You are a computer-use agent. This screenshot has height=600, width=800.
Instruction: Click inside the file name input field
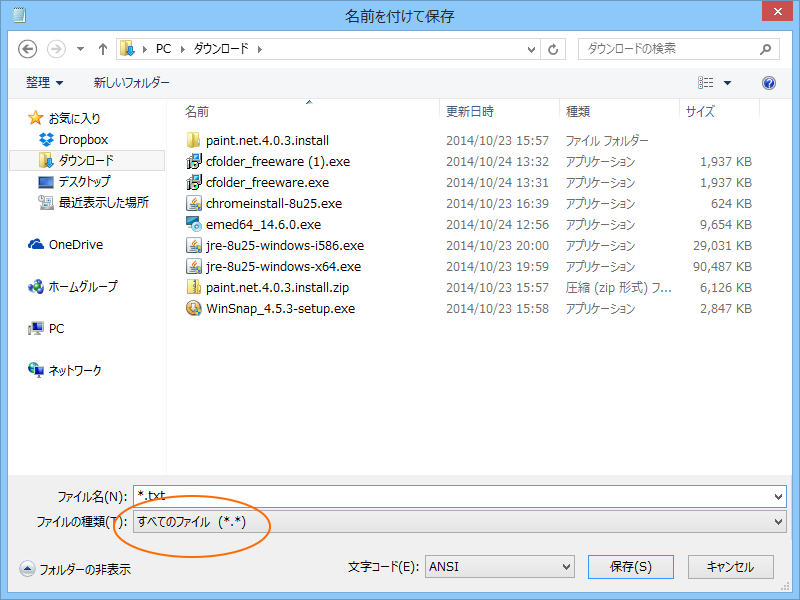[x=400, y=496]
